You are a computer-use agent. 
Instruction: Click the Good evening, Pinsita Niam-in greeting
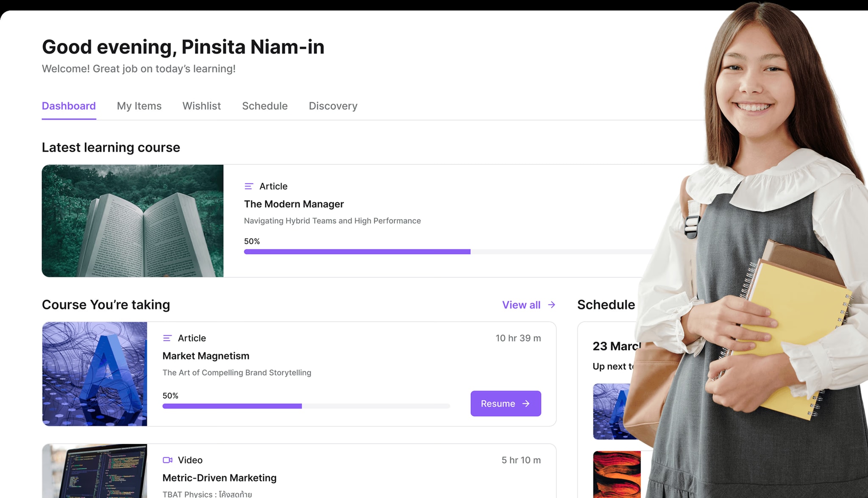183,47
